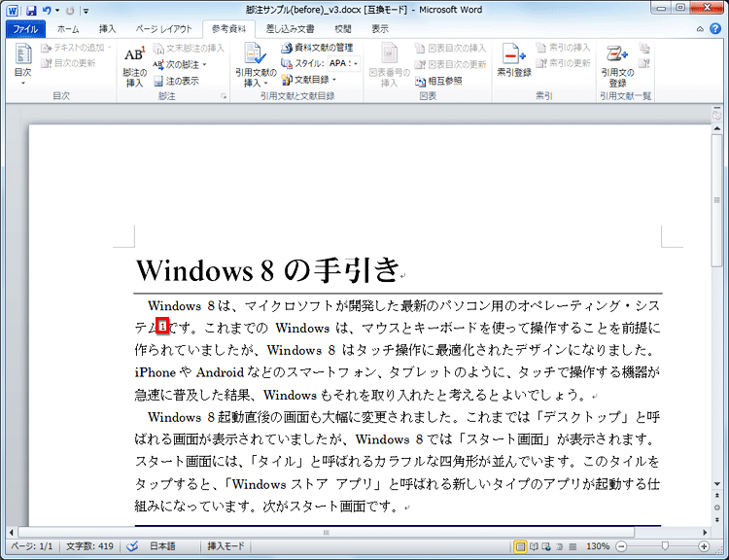This screenshot has width=729, height=560.
Task: Toggle the ruler button above the scrollbar
Action: 716,114
